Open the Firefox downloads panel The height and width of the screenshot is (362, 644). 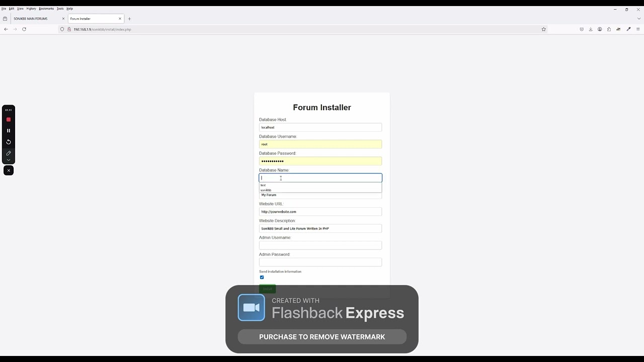tap(591, 29)
